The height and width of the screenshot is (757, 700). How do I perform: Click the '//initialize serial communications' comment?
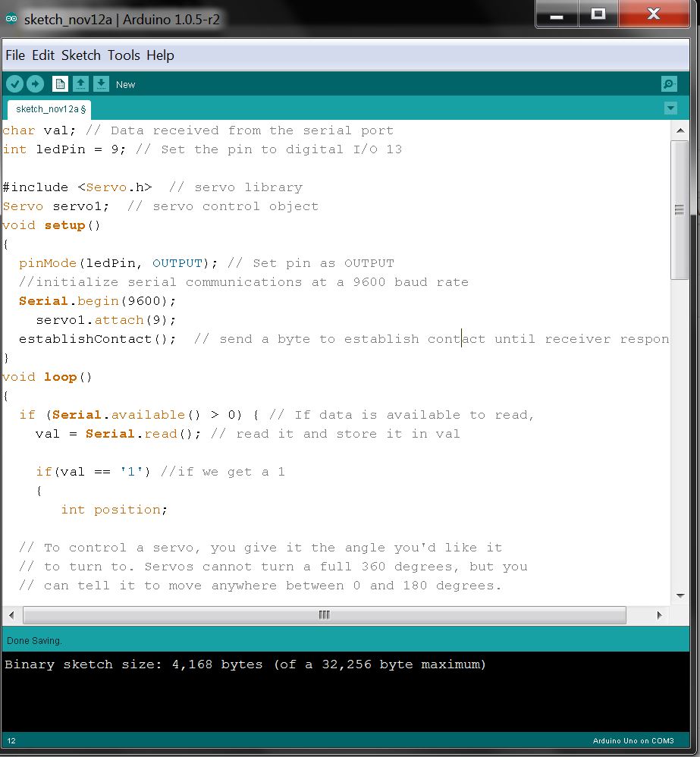(x=243, y=282)
